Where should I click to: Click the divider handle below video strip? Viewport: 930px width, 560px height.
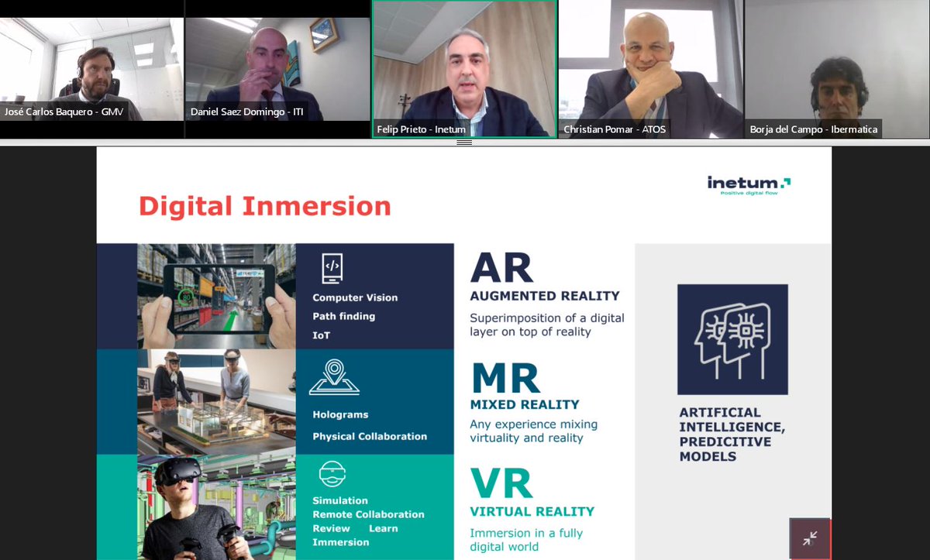465,143
